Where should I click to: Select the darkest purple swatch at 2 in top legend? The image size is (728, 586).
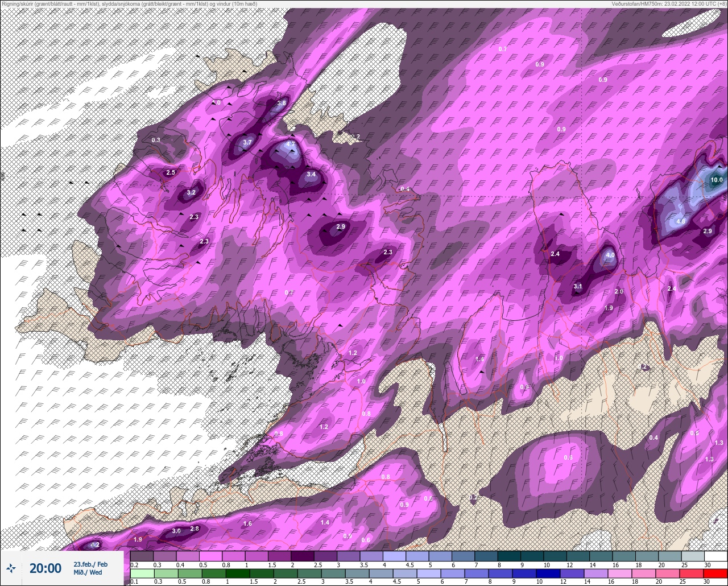point(302,556)
